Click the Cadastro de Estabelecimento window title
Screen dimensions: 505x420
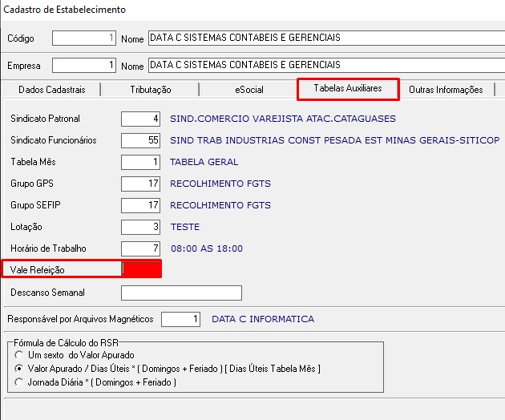pyautogui.click(x=64, y=10)
